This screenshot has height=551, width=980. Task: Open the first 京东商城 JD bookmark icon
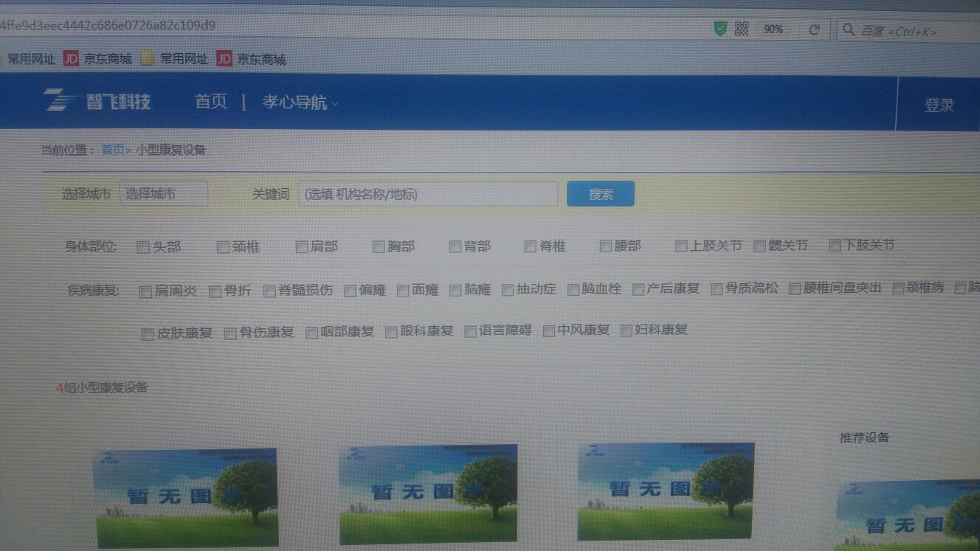pyautogui.click(x=71, y=59)
